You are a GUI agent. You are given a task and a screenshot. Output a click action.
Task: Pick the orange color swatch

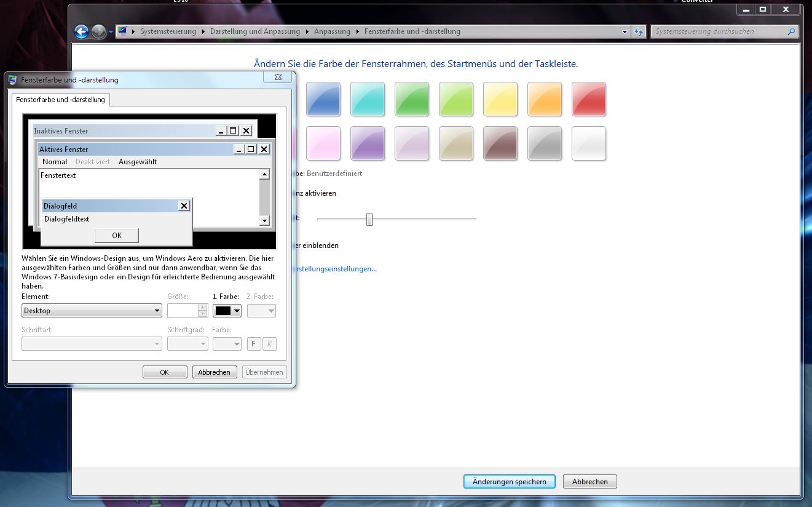pyautogui.click(x=545, y=99)
